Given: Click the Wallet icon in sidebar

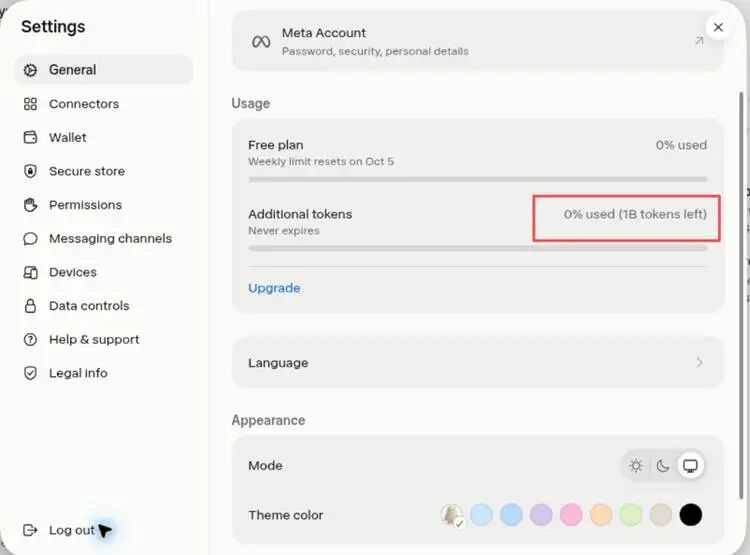Looking at the screenshot, I should click(30, 137).
